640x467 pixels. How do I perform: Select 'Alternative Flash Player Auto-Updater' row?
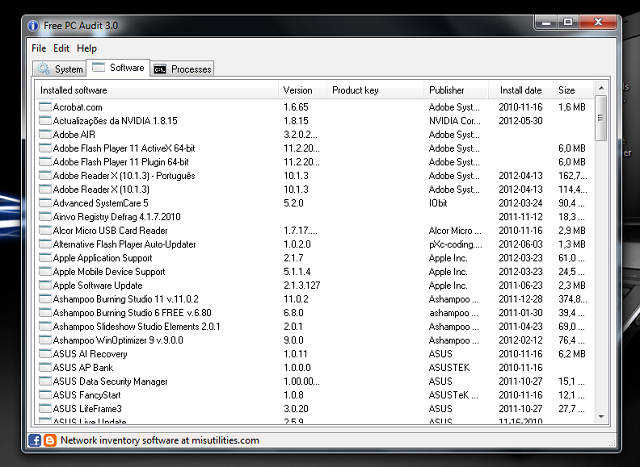pyautogui.click(x=314, y=244)
